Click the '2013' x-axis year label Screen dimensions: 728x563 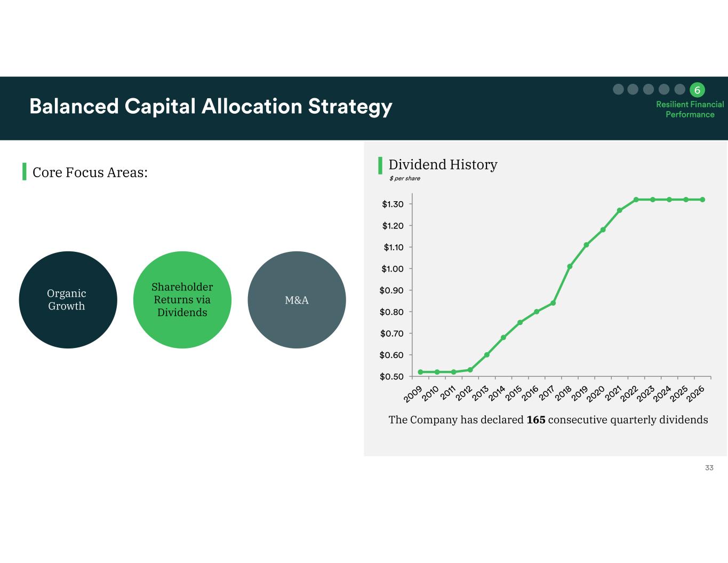[480, 393]
